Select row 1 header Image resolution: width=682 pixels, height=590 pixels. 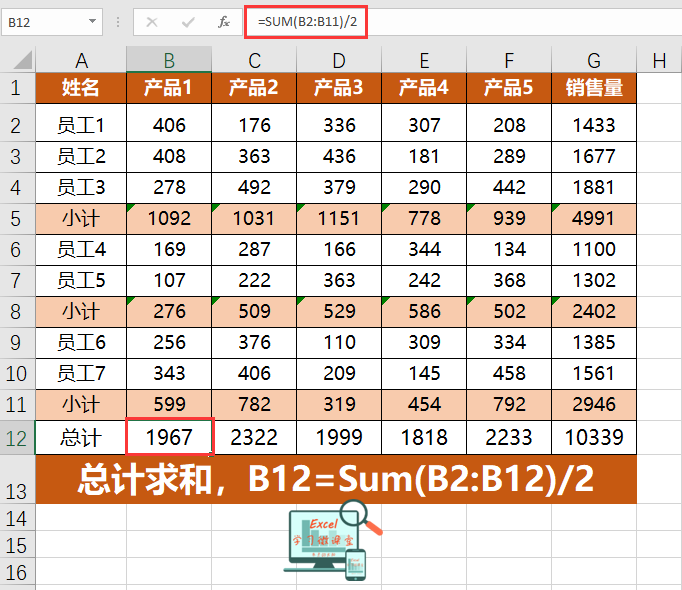pyautogui.click(x=17, y=88)
